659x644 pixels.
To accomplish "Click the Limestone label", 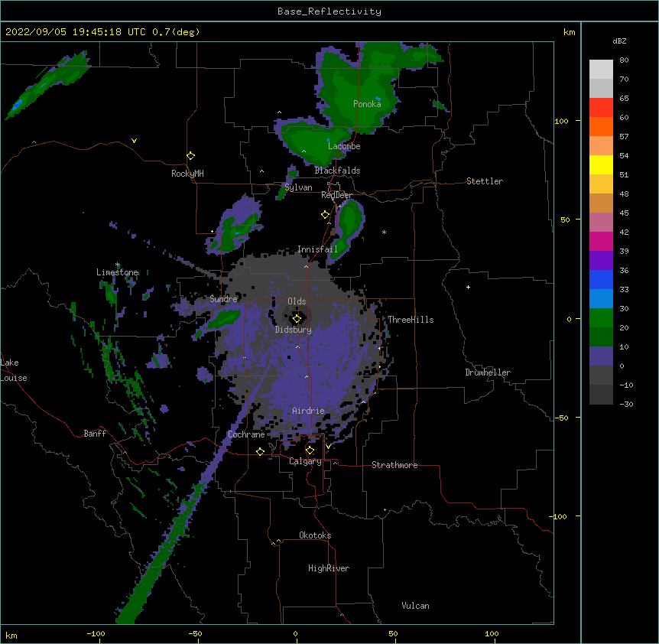I will coord(117,272).
